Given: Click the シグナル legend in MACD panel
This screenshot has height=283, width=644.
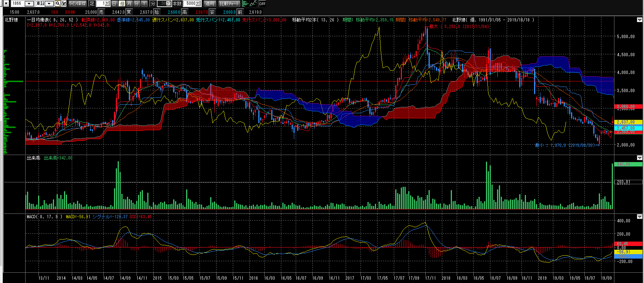Looking at the screenshot, I should [110, 217].
